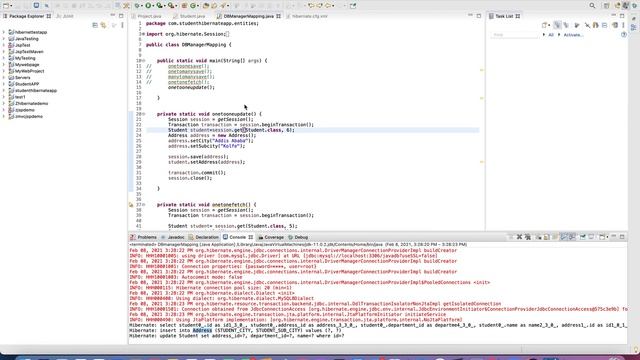Open Package Explorer view menu
Screen dimensions: 640x360
[122, 25]
